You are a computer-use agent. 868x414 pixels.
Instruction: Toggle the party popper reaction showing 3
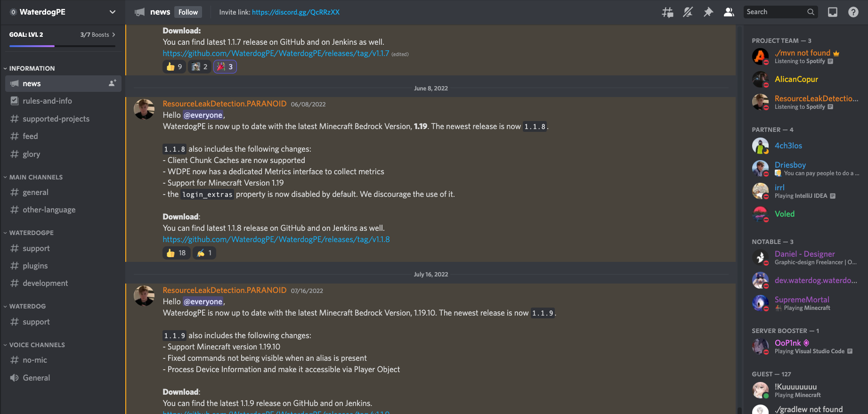pyautogui.click(x=225, y=67)
